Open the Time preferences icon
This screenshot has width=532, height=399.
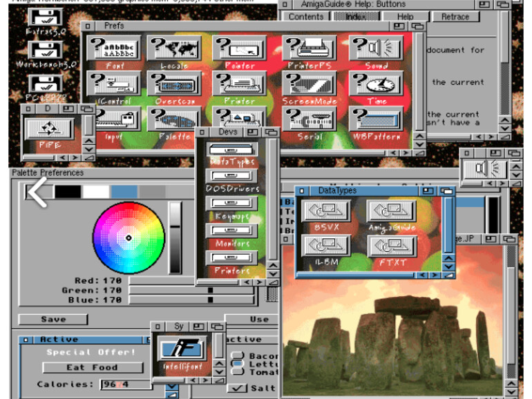click(376, 84)
